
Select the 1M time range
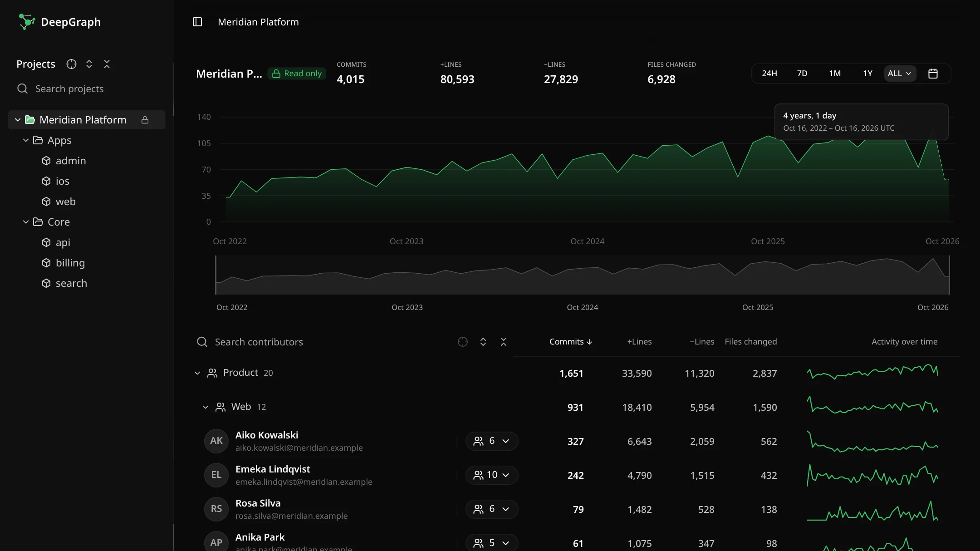(835, 74)
